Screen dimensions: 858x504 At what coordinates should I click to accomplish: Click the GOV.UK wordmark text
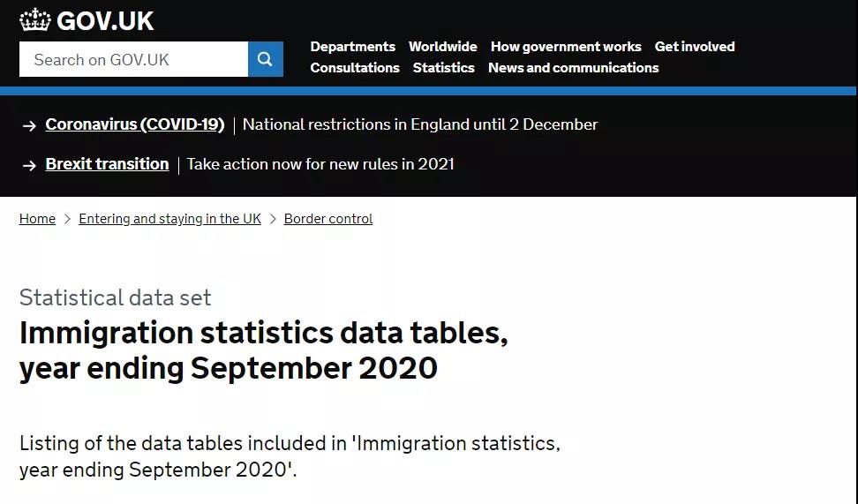click(105, 21)
